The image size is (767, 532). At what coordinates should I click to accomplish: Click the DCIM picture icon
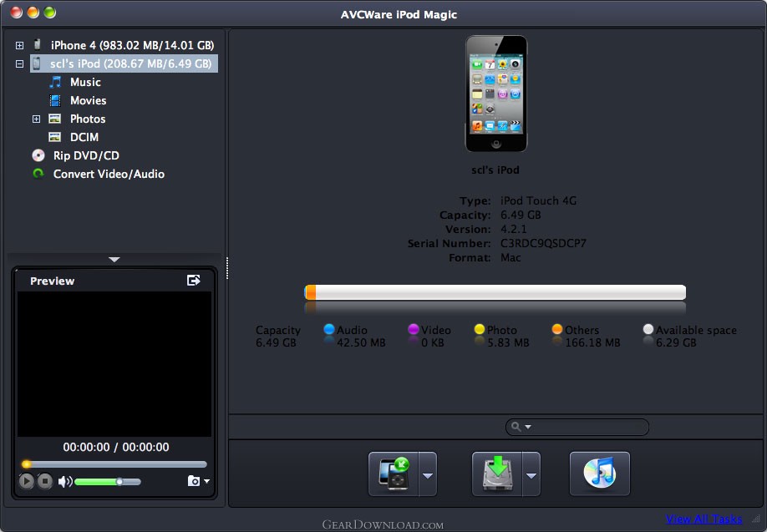(x=55, y=138)
